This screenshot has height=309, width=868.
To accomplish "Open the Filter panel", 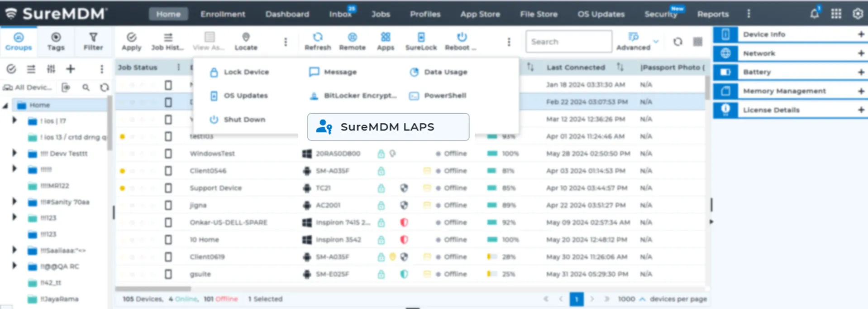I will [93, 41].
